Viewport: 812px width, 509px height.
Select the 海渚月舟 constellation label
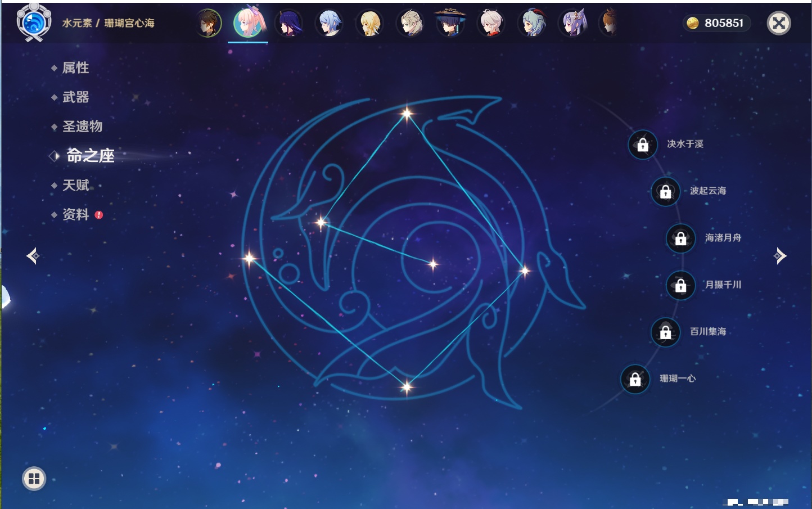coord(723,238)
